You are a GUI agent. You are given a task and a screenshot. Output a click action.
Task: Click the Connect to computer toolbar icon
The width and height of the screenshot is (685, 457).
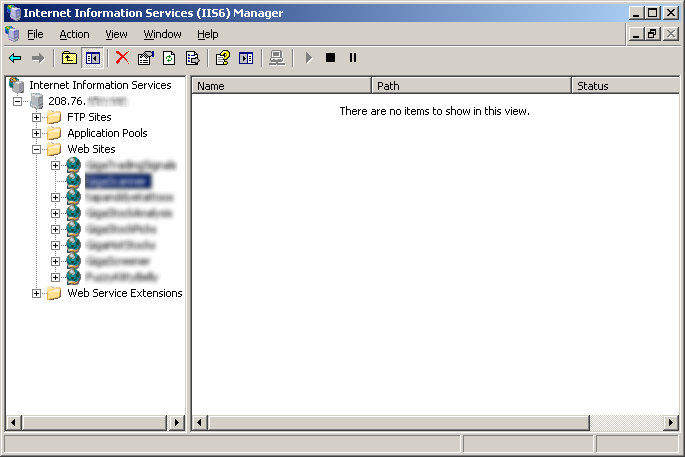(x=277, y=58)
